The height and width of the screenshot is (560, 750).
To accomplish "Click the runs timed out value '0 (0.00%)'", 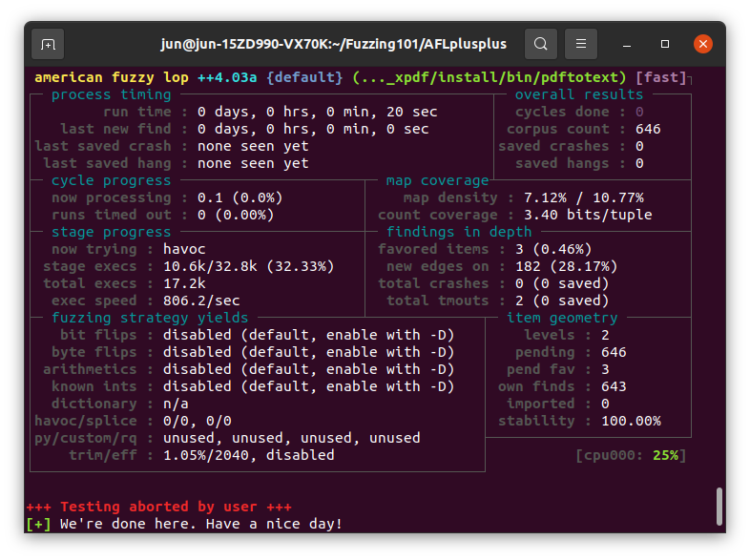I will [236, 216].
